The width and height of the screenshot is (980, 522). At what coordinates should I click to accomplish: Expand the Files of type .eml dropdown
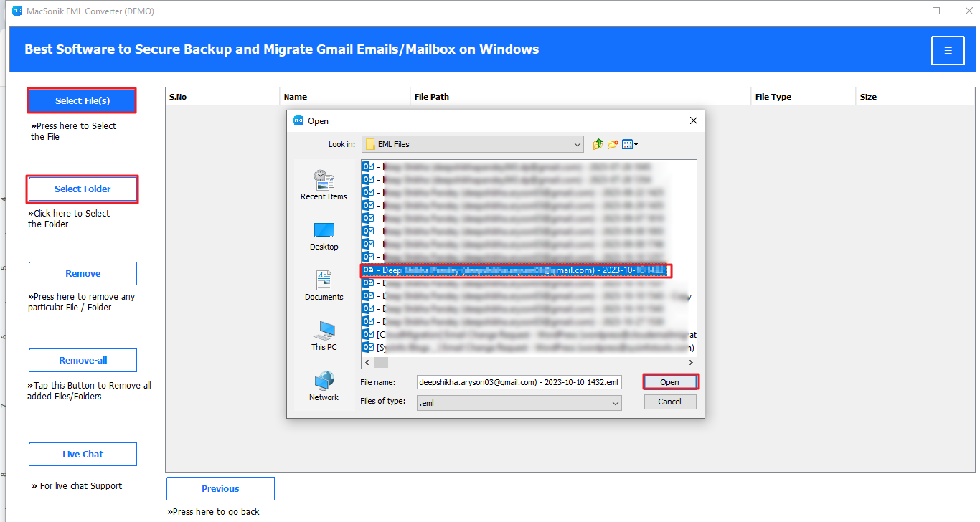519,403
